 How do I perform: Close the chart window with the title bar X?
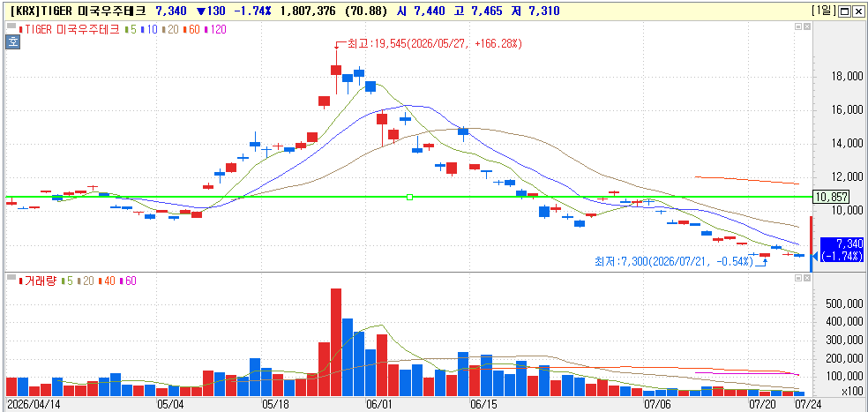pos(857,11)
